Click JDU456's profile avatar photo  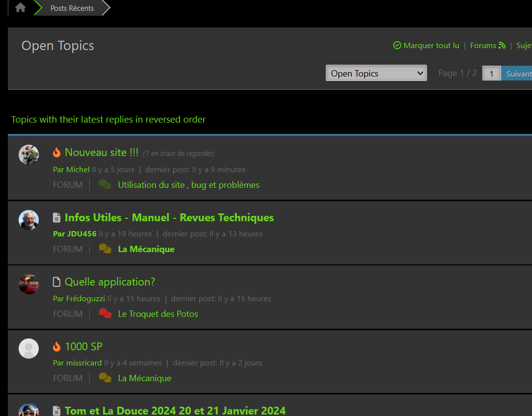[x=28, y=220]
